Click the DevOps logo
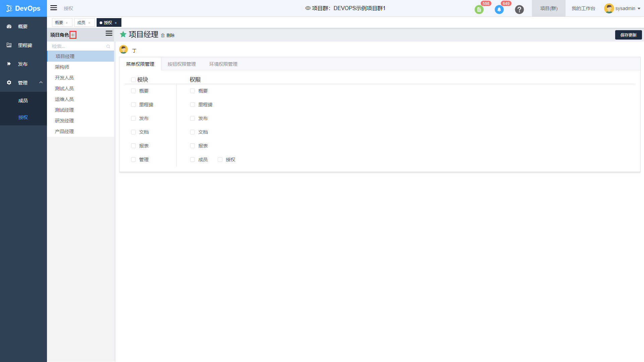 23,8
